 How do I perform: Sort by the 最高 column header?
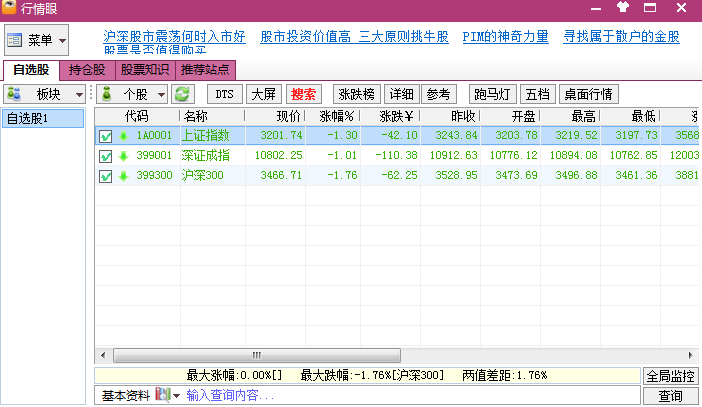[x=570, y=116]
